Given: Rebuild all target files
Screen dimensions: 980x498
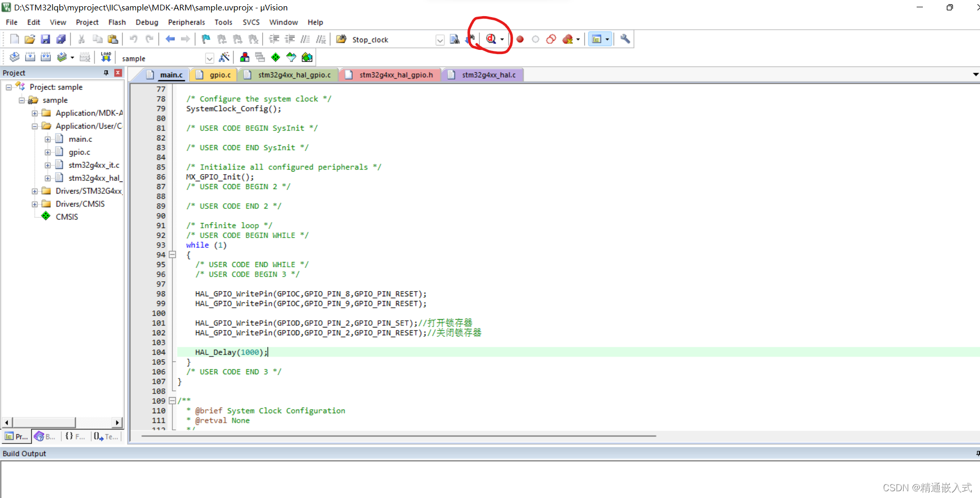Looking at the screenshot, I should point(46,57).
